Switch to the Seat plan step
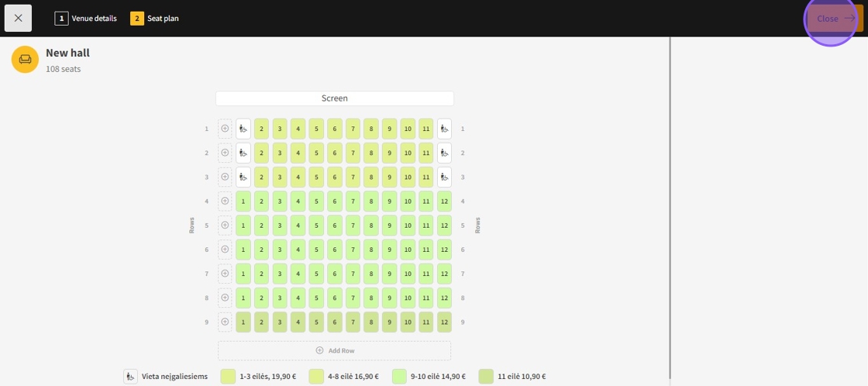This screenshot has width=868, height=386. (154, 18)
